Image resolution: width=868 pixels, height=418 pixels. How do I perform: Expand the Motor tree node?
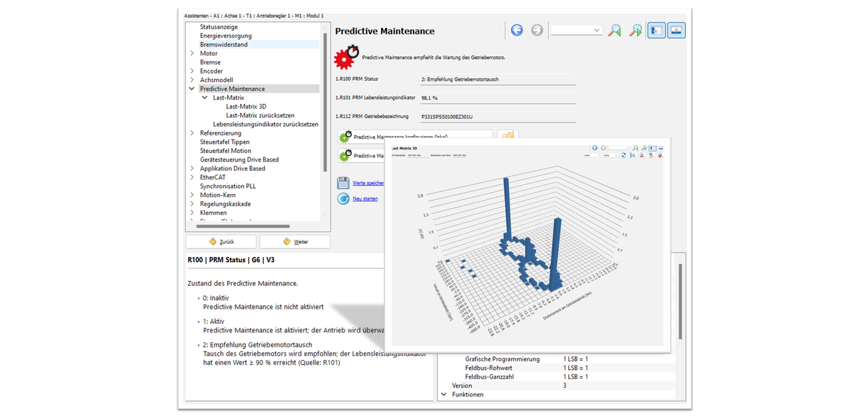192,53
